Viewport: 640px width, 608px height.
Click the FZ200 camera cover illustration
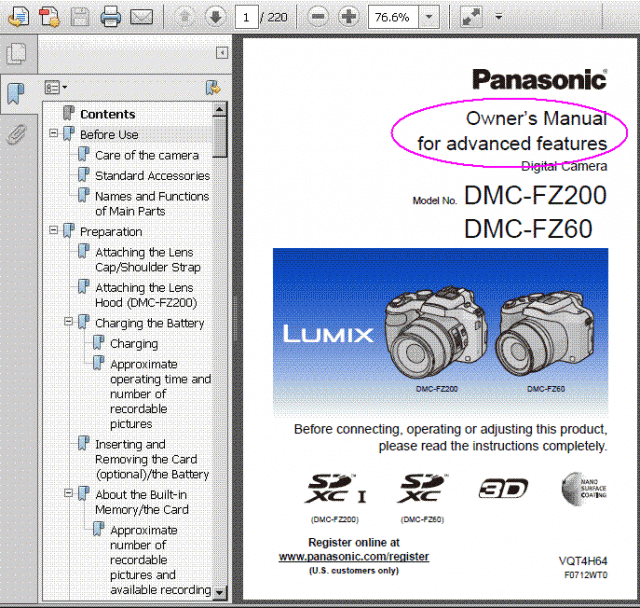pos(436,332)
